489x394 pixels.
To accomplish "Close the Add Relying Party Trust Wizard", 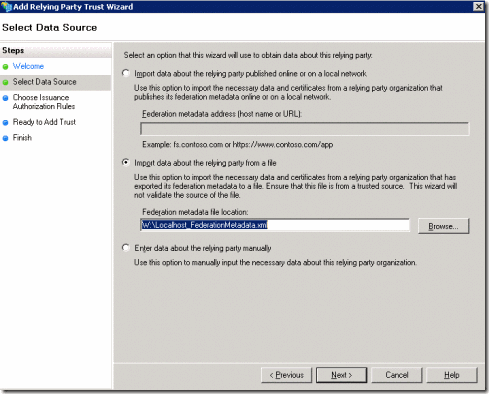I will tap(479, 6).
